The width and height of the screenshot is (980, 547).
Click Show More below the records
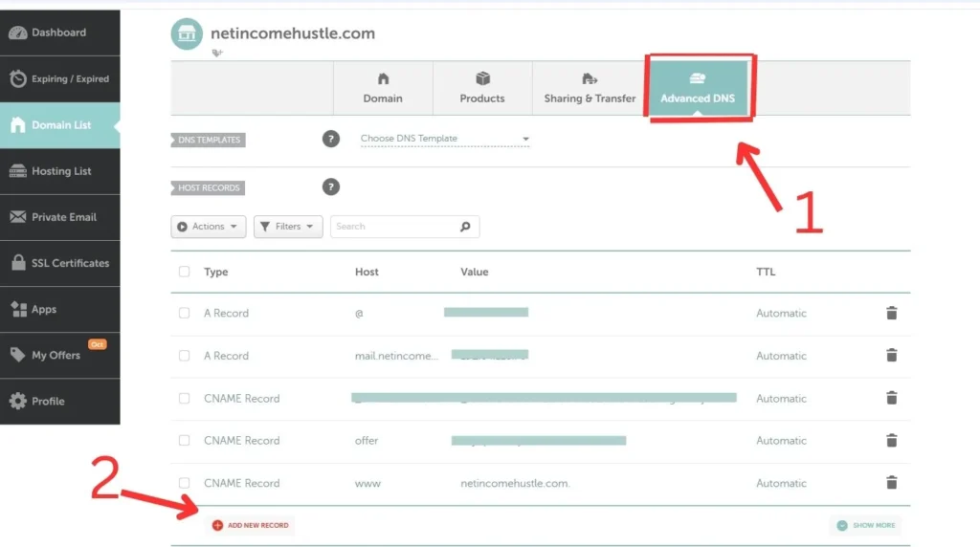(x=865, y=525)
